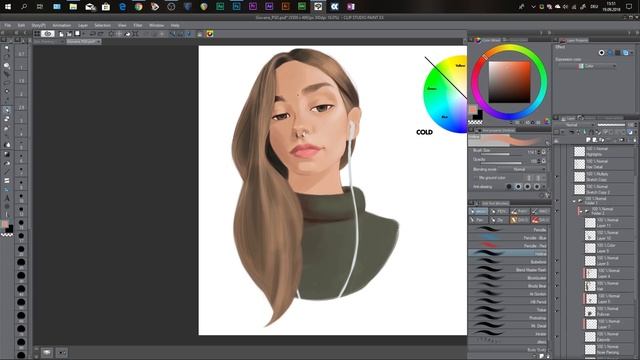Screen dimensions: 640x360
Task: Click the Layer color effect icon in Layer Property
Action: [625, 53]
